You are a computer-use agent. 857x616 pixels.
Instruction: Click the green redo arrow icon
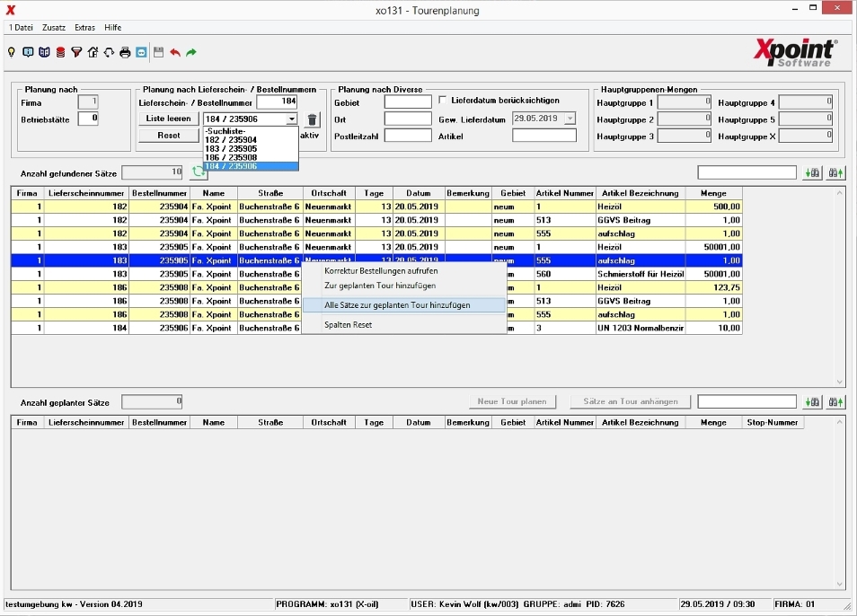click(191, 52)
